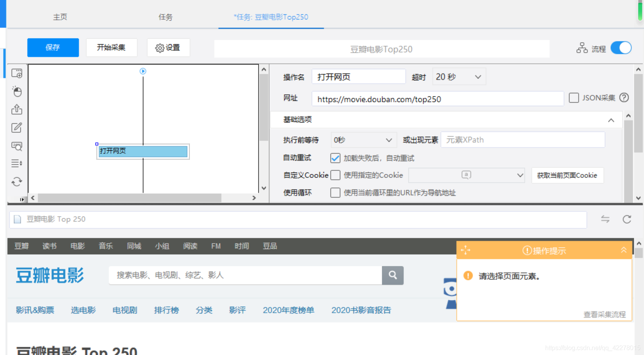Open 豆品 in Douban top navigation
This screenshot has height=355, width=644.
pos(270,246)
